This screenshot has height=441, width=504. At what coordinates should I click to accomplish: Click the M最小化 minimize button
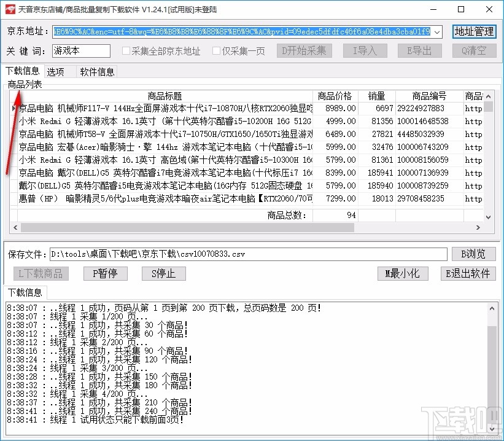tap(402, 274)
